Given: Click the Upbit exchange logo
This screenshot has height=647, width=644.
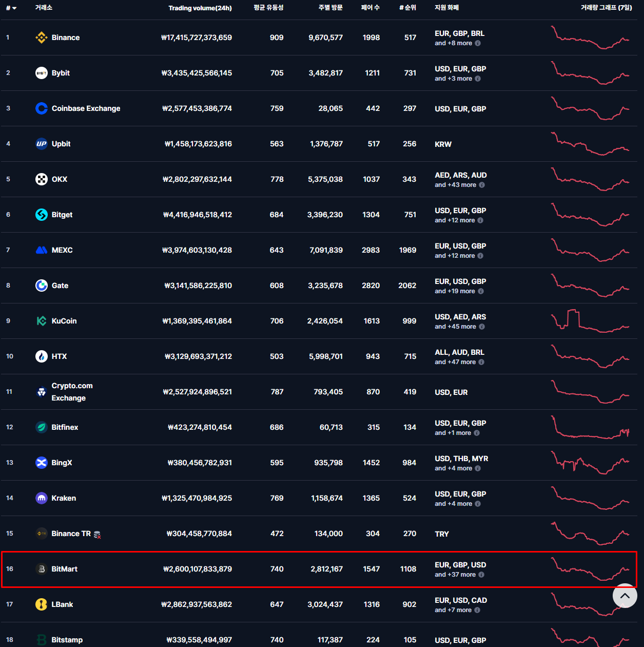Looking at the screenshot, I should pos(42,144).
